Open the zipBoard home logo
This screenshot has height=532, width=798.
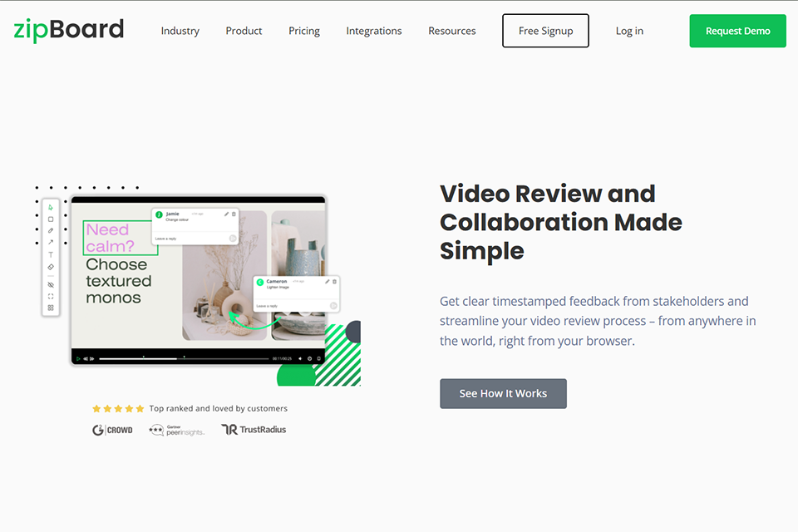(x=68, y=30)
